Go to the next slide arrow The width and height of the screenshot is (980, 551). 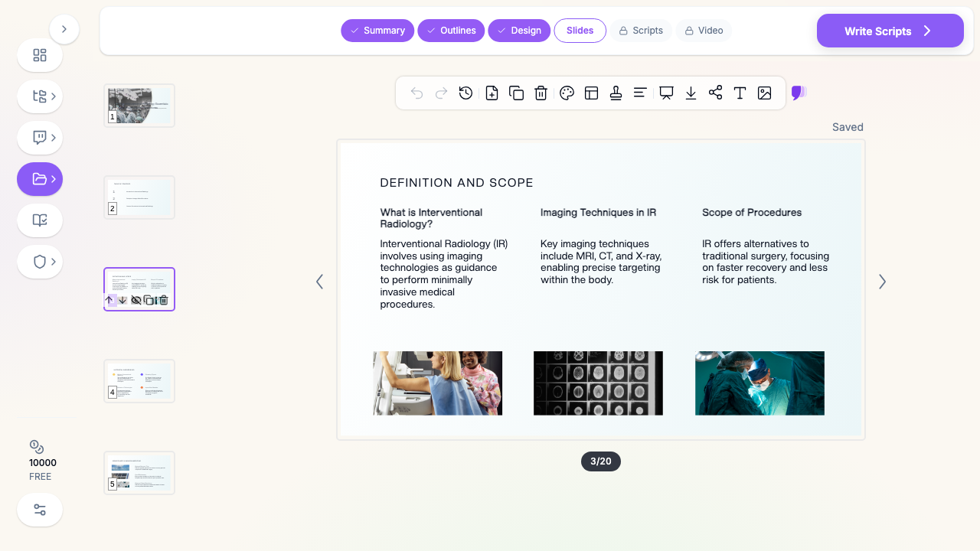882,282
